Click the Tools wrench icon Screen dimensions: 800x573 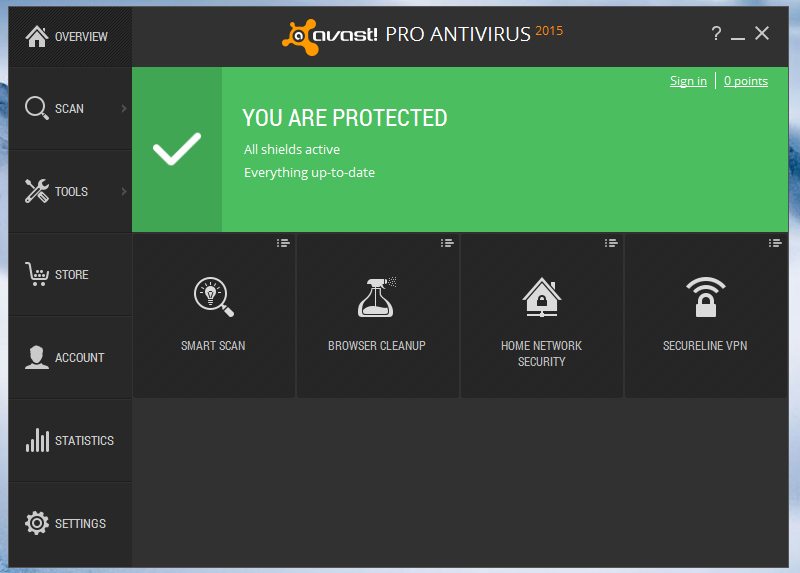(37, 191)
